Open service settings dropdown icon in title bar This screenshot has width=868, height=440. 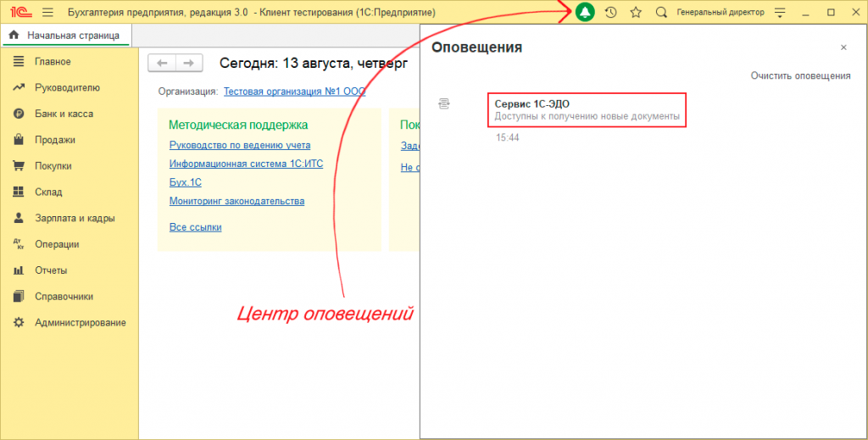coord(780,13)
